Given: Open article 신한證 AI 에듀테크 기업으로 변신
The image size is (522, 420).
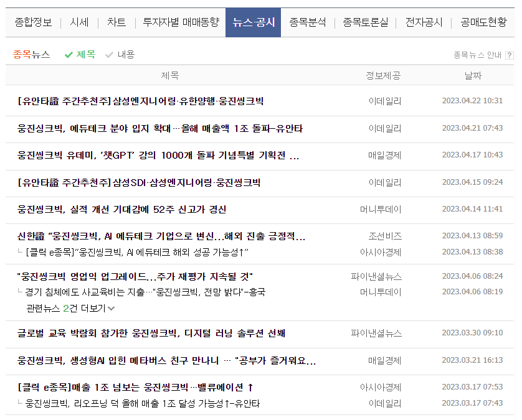Looking at the screenshot, I should tap(161, 236).
